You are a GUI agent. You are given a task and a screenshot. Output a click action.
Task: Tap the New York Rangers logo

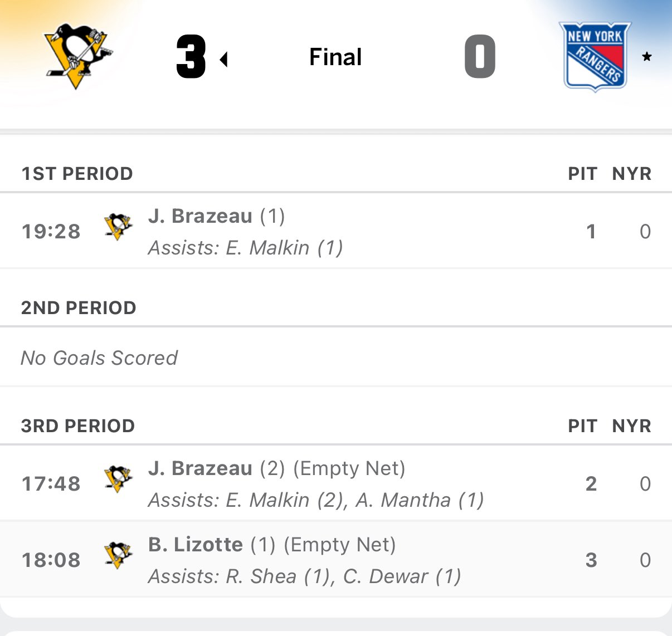pos(595,56)
